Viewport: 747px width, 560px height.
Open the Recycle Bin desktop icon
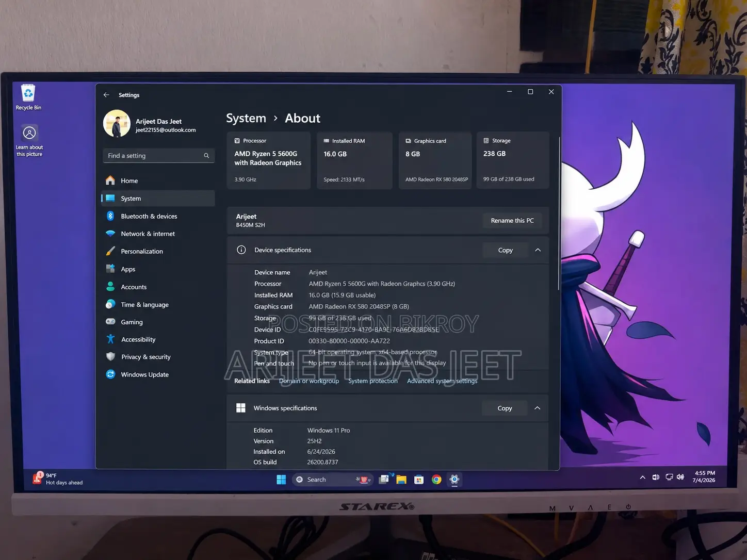tap(28, 97)
